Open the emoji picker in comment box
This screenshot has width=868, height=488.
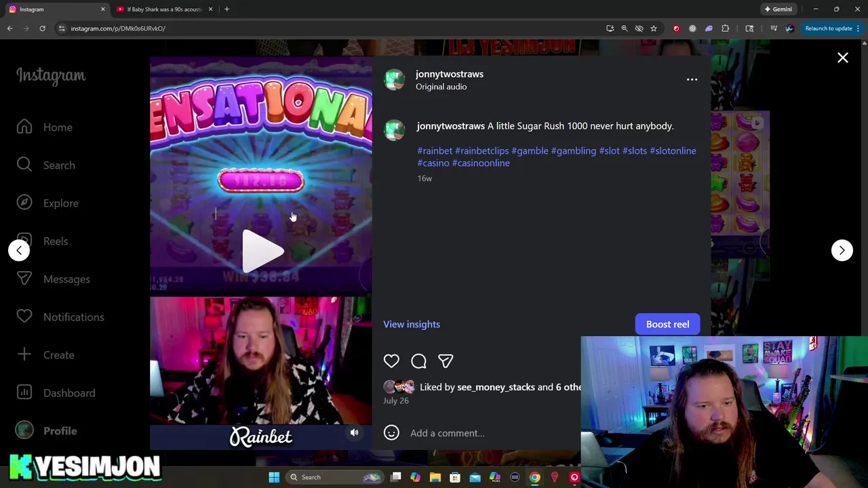(x=391, y=433)
